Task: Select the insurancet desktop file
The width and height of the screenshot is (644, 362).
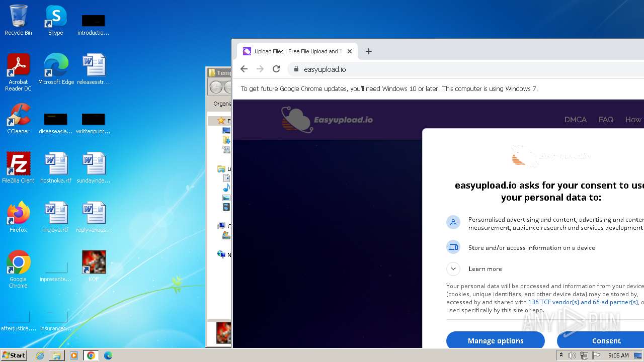Action: [56, 320]
